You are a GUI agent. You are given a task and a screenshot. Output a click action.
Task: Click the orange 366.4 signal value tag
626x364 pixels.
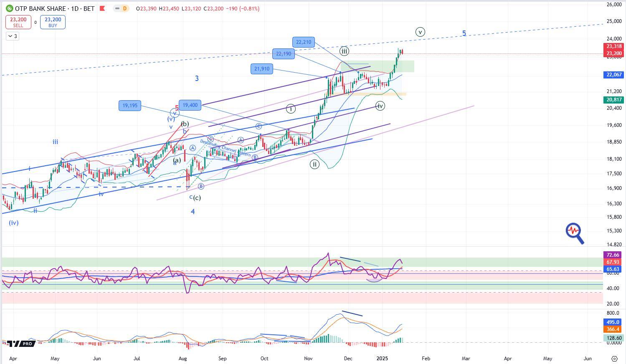(x=613, y=329)
